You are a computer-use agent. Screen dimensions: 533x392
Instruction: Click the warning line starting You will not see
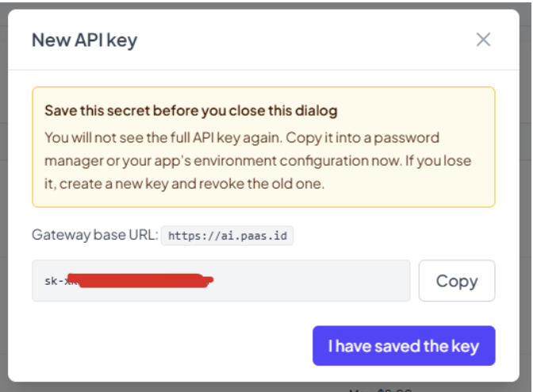(x=242, y=138)
